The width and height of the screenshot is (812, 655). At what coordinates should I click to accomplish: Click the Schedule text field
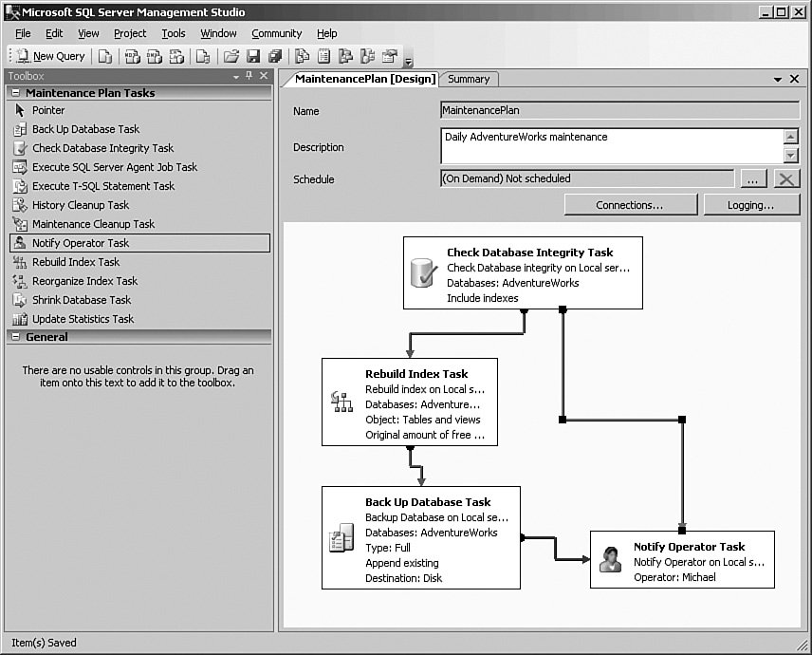pos(587,178)
